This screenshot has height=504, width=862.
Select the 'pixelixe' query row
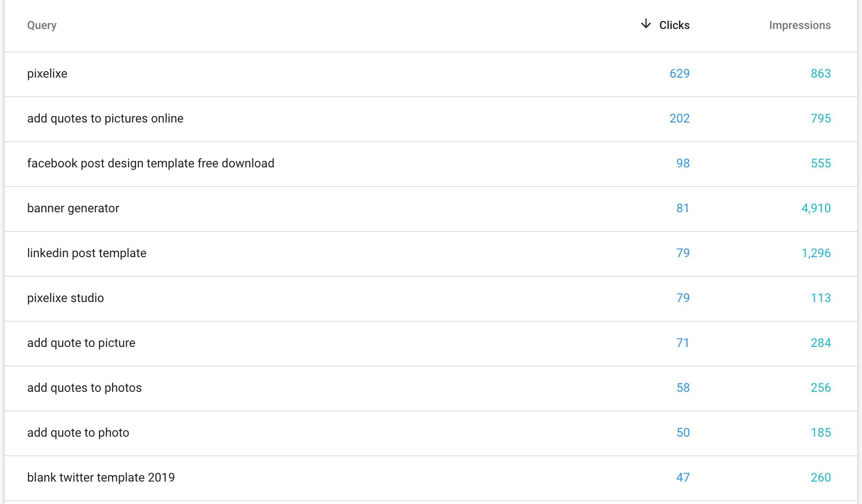[x=431, y=74]
